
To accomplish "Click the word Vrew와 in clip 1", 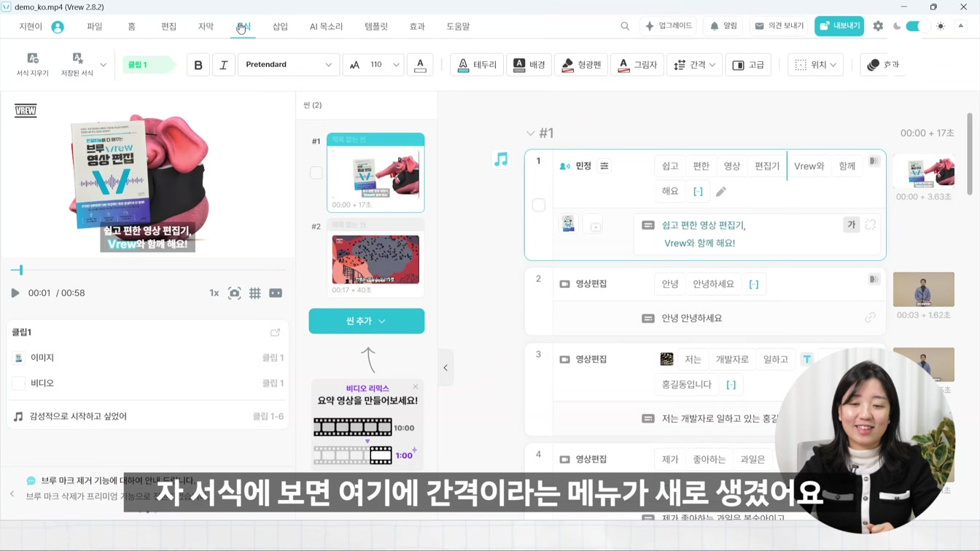I will click(809, 166).
